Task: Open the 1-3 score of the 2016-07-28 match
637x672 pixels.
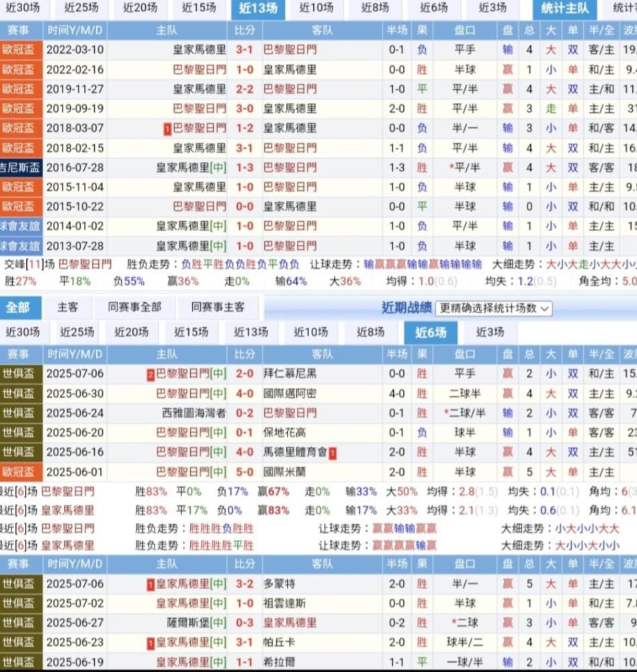Action: [x=245, y=167]
